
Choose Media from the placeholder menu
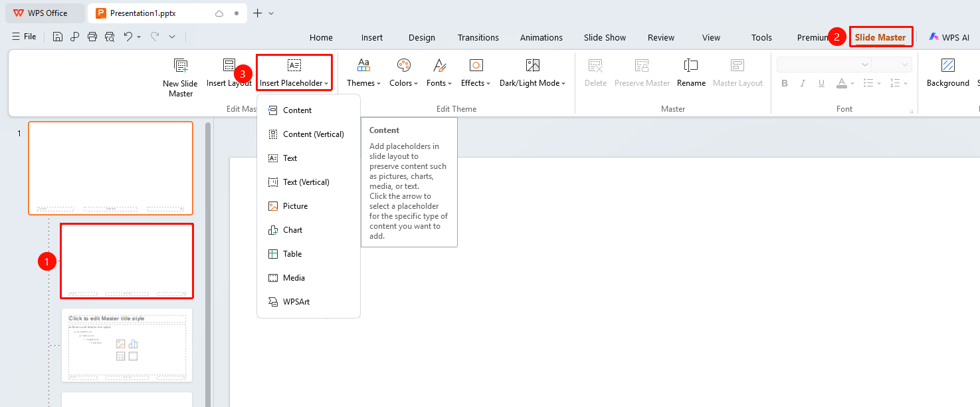pyautogui.click(x=308, y=278)
